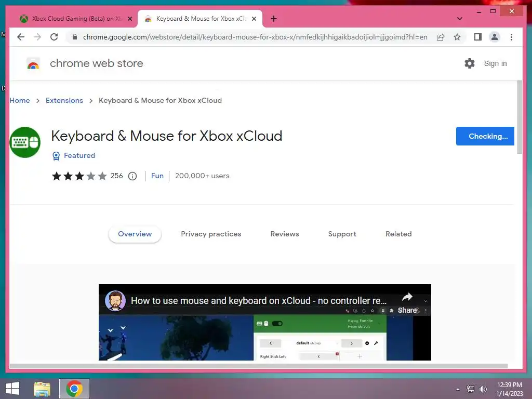Image resolution: width=532 pixels, height=399 pixels.
Task: Go to Extensions breadcrumb
Action: [x=64, y=100]
